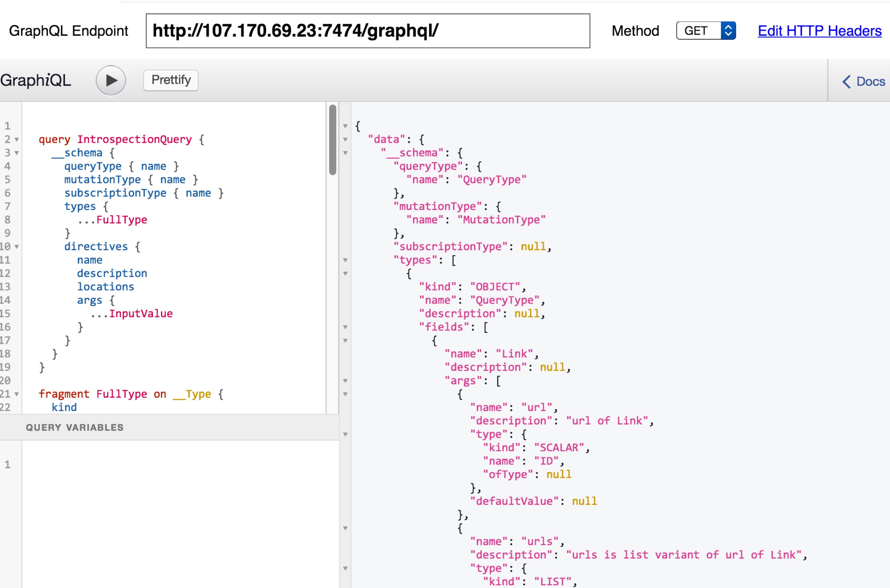Collapse the "args" array in results
890x588 pixels.
[x=345, y=381]
